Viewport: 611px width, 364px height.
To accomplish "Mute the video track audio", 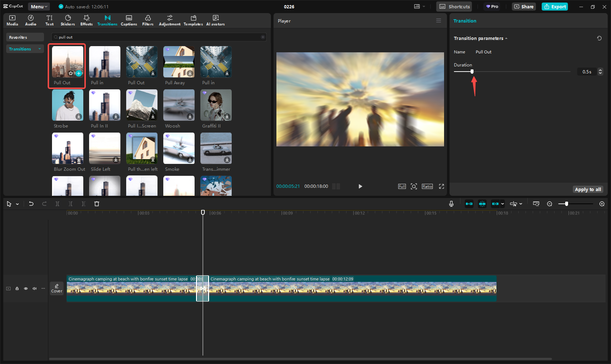I will (x=35, y=288).
